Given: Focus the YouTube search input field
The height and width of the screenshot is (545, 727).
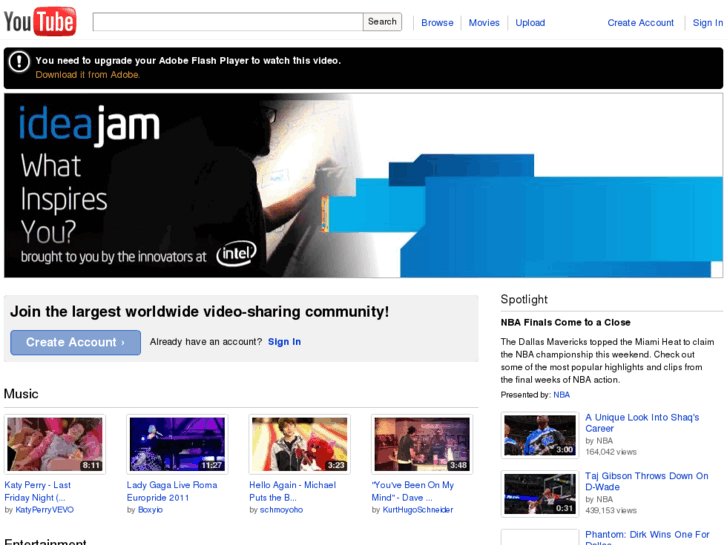Looking at the screenshot, I should click(x=227, y=22).
